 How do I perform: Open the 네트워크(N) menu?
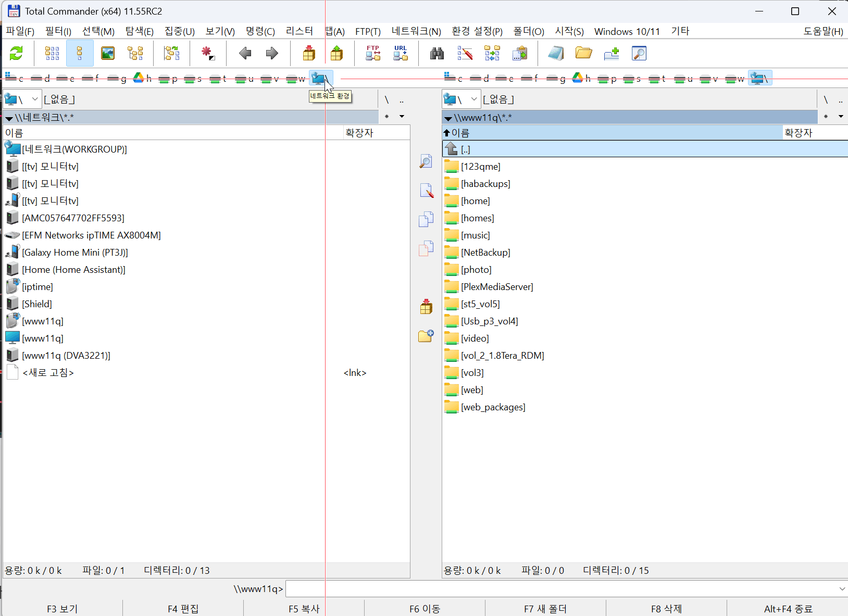pyautogui.click(x=416, y=31)
